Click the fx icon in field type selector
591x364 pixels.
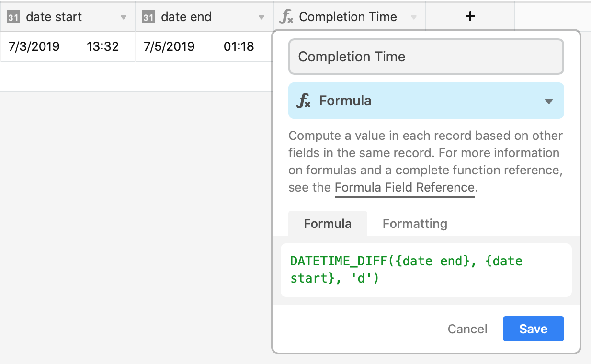(304, 101)
